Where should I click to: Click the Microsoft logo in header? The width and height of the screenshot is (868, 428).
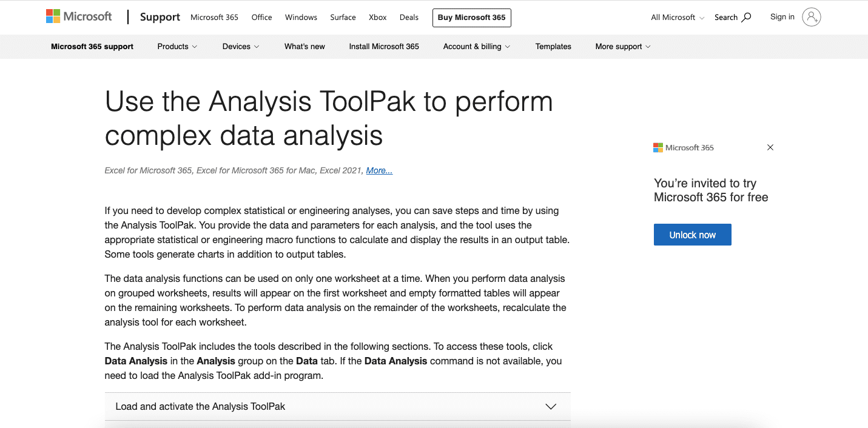coord(79,17)
